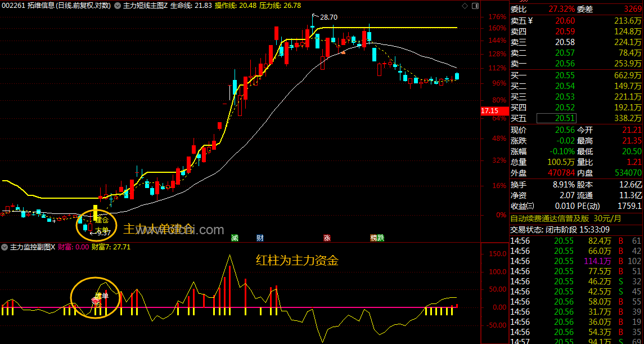This screenshot has height=344, width=644.
Task: Click the 委比 27.32% value
Action: [562, 9]
